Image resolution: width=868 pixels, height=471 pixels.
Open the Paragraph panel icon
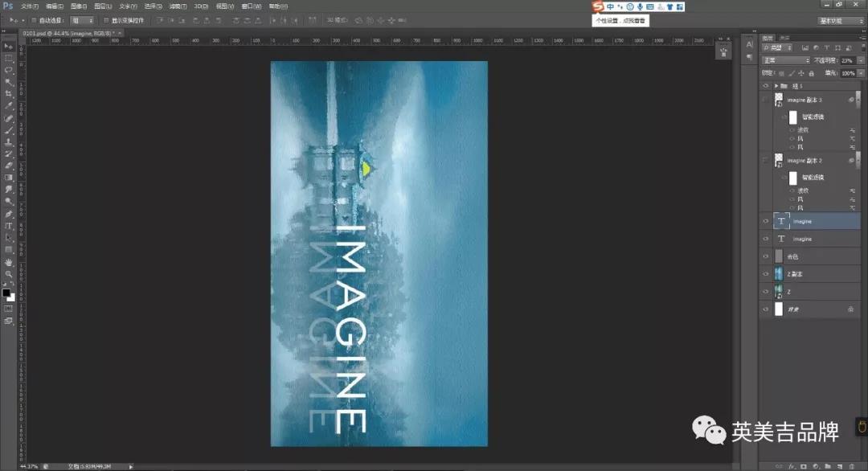[750, 57]
